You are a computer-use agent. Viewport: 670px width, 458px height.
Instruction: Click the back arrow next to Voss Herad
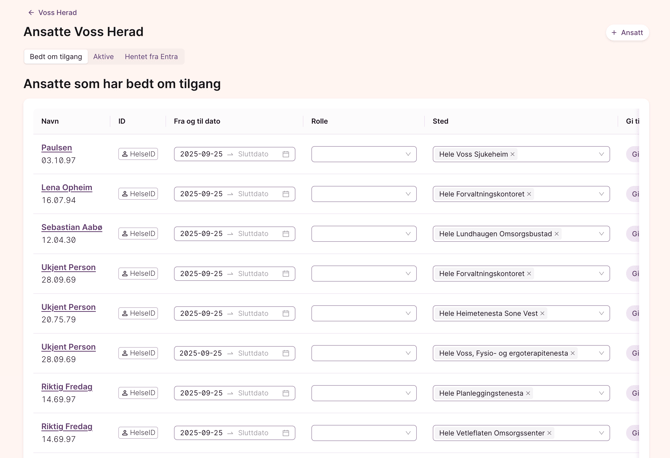point(31,12)
